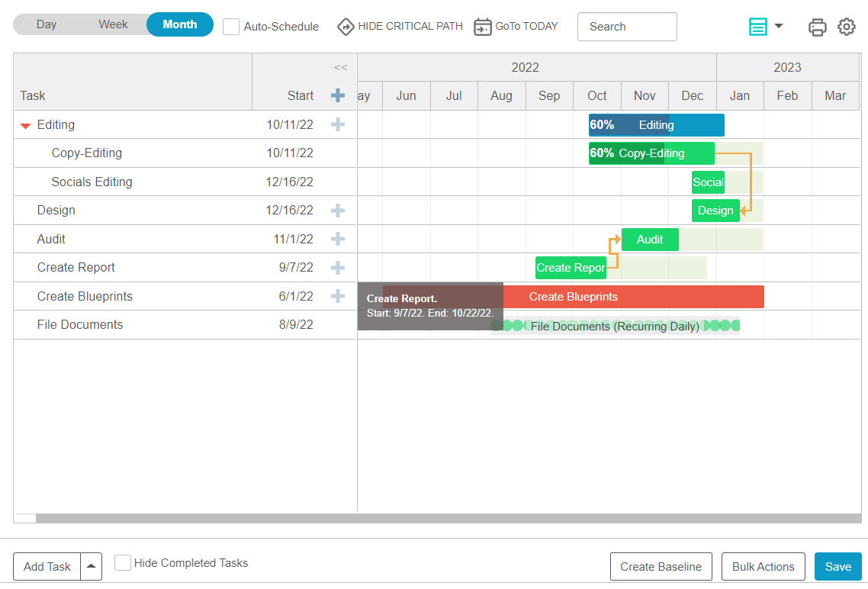
Task: Click the Create Baseline button
Action: tap(661, 566)
